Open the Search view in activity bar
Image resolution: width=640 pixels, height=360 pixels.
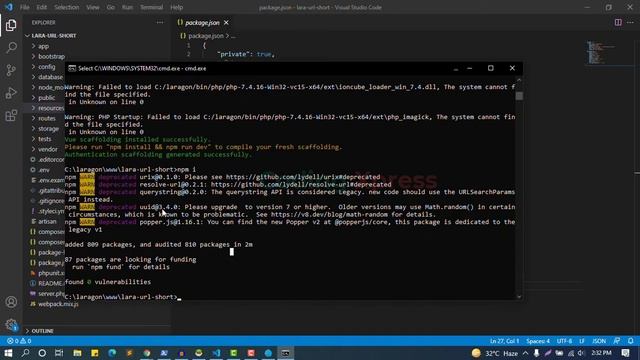(11, 48)
